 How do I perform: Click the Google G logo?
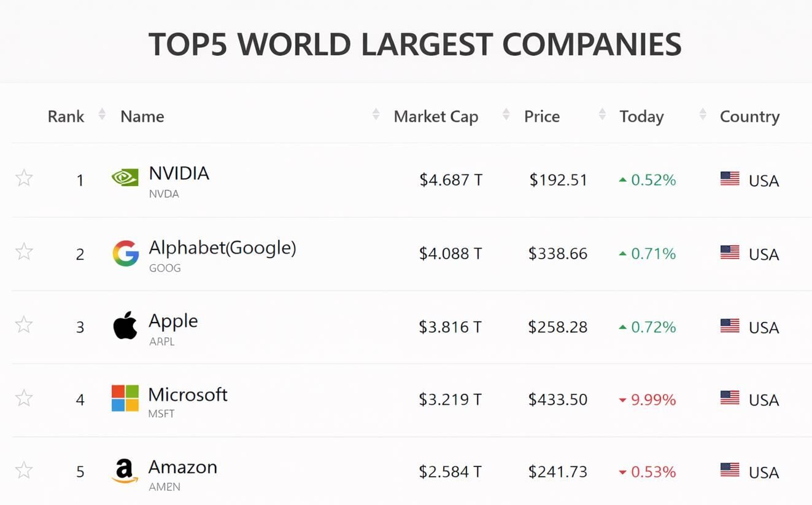tap(125, 253)
